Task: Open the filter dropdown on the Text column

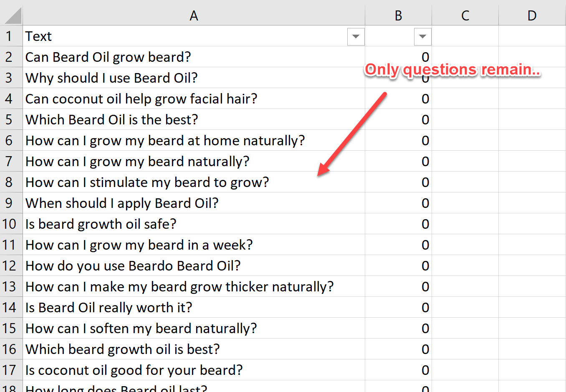Action: click(x=355, y=36)
